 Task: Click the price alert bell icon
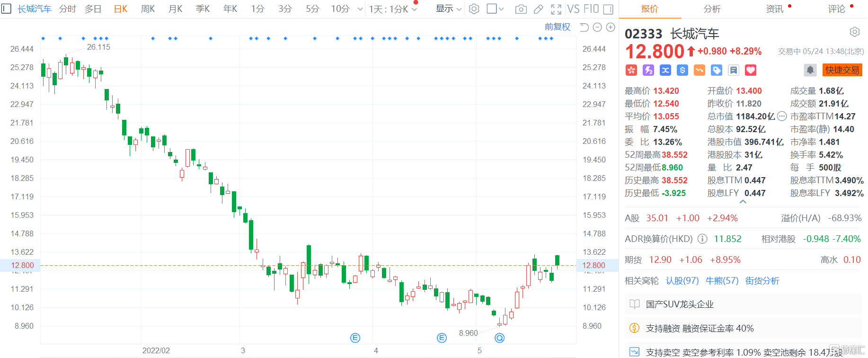810,70
